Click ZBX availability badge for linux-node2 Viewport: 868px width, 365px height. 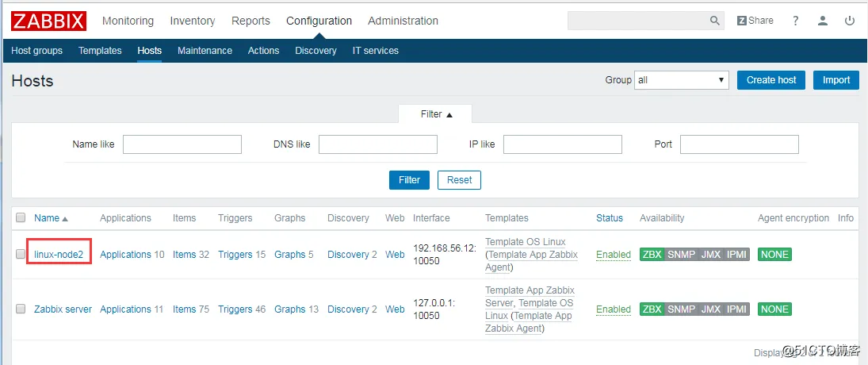click(x=652, y=254)
